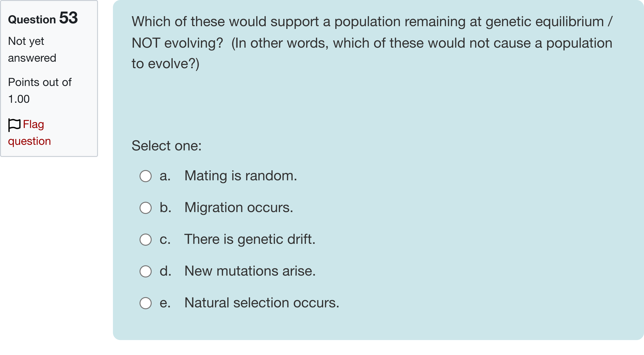Viewport: 644px width, 355px height.
Task: Select radio button for option a
Action: point(146,176)
